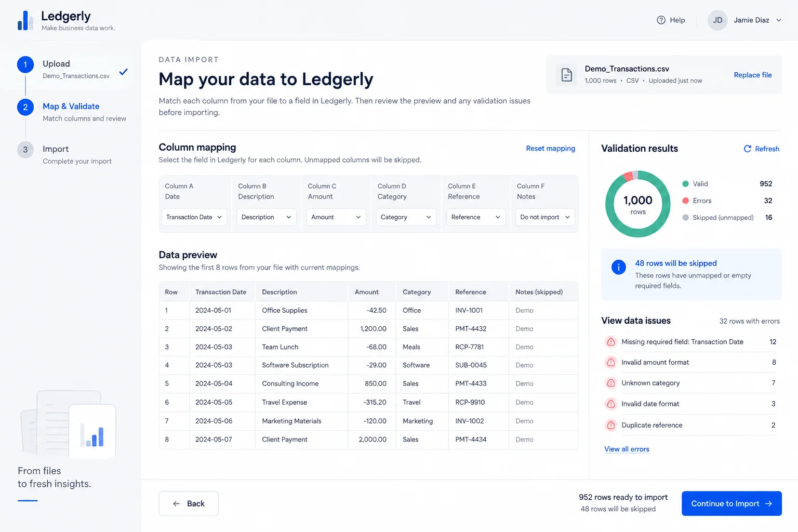
Task: Open the Do not import dropdown for Notes
Action: pos(545,217)
